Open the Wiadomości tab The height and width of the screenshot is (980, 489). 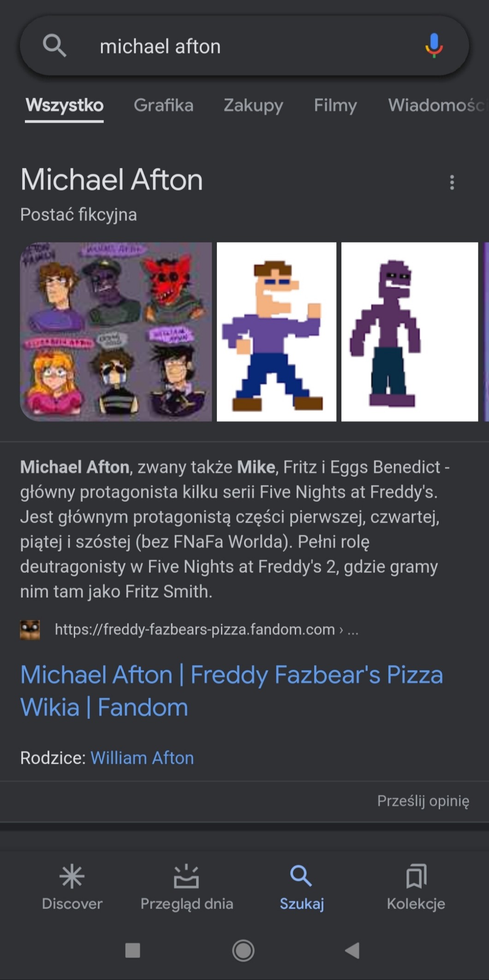point(437,105)
